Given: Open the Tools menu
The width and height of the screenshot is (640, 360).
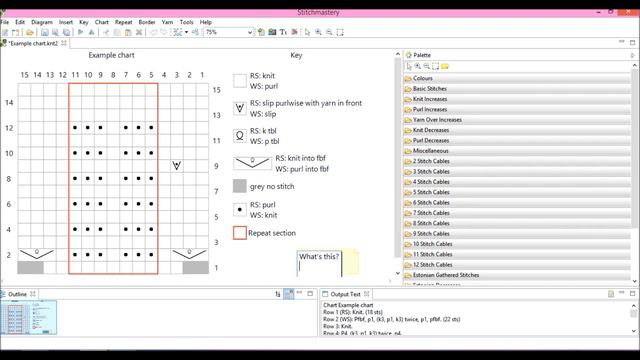Looking at the screenshot, I should pos(187,22).
